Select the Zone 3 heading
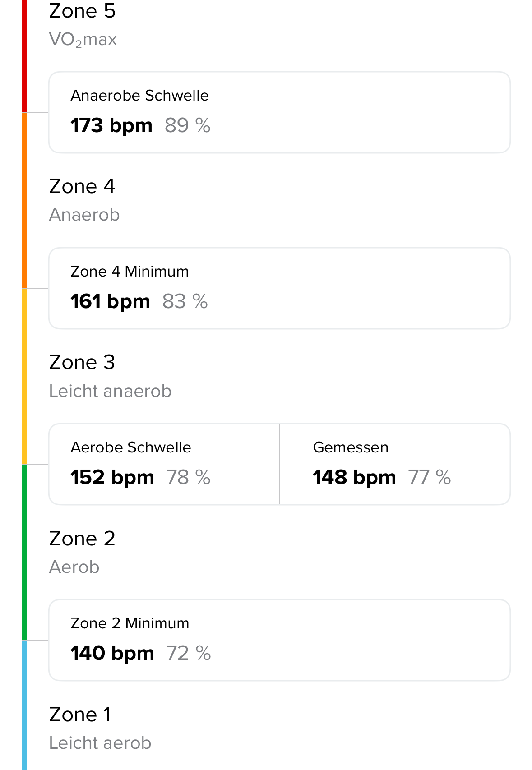Viewport: 532px width, 770px height. (82, 362)
